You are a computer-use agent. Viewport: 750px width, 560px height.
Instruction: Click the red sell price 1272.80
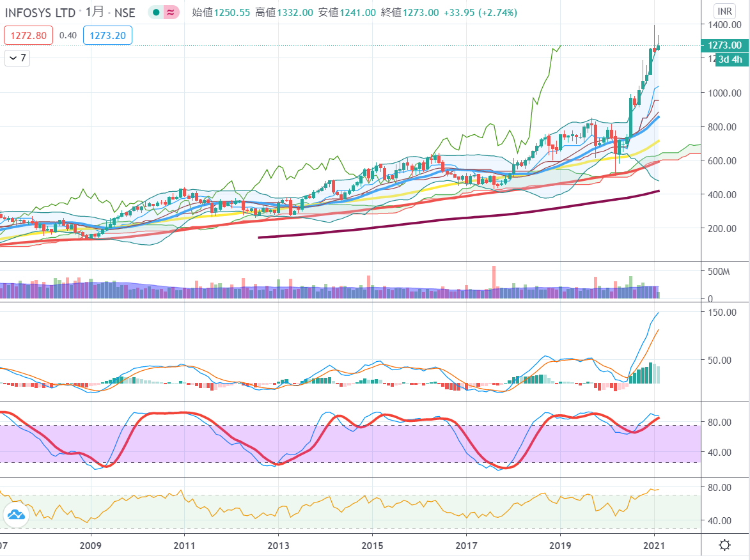29,35
